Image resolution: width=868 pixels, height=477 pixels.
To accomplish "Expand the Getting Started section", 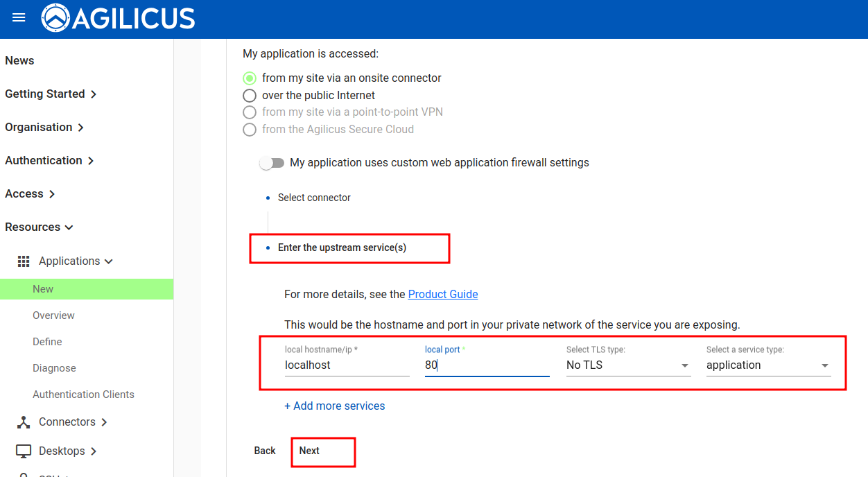I will click(50, 94).
